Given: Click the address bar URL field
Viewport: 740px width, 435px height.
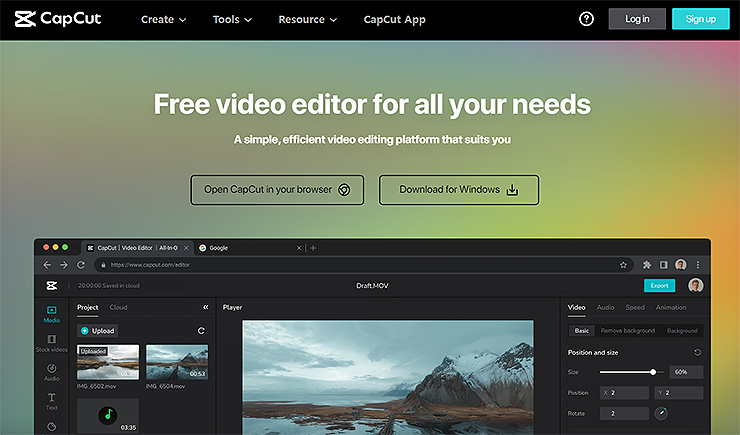Looking at the screenshot, I should click(362, 265).
